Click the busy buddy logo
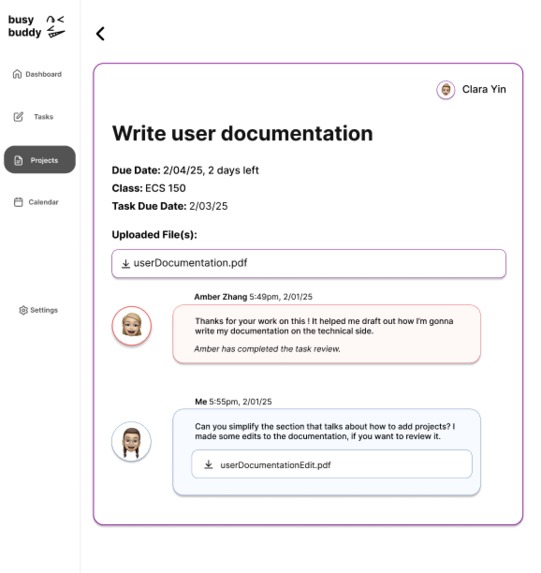Image resolution: width=541 pixels, height=573 pixels. click(x=37, y=26)
